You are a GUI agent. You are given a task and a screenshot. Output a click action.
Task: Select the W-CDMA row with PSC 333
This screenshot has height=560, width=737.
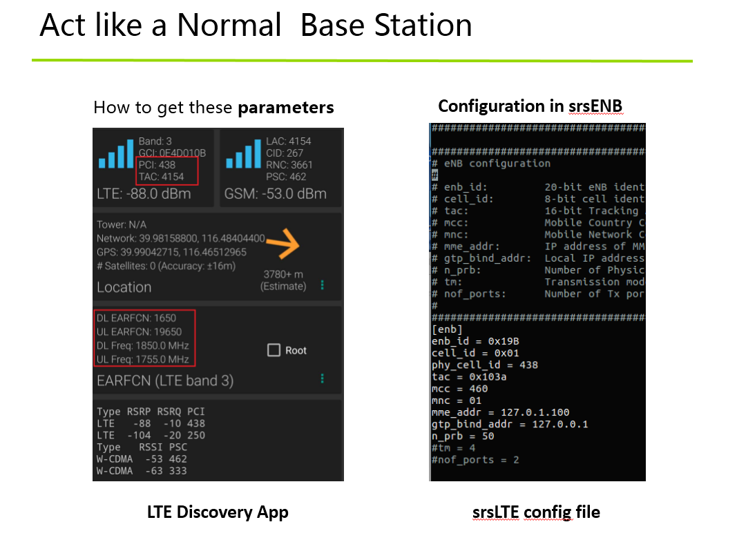pos(142,471)
